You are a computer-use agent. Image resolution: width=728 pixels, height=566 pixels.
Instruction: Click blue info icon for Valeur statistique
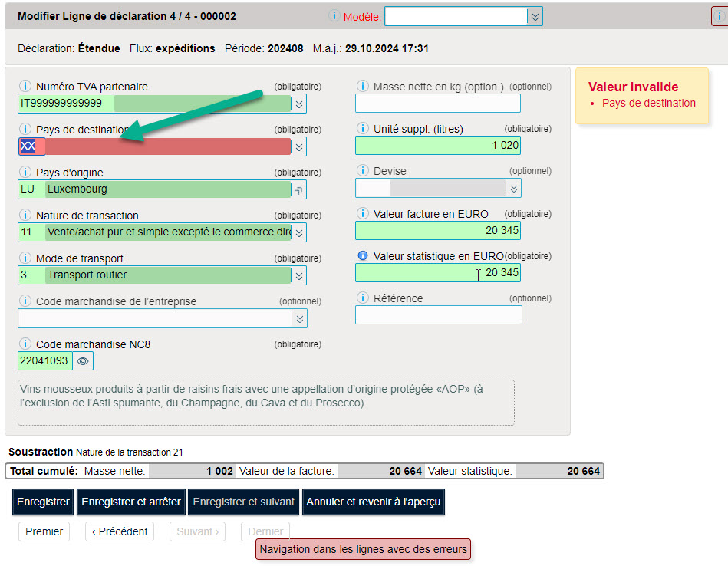click(363, 255)
